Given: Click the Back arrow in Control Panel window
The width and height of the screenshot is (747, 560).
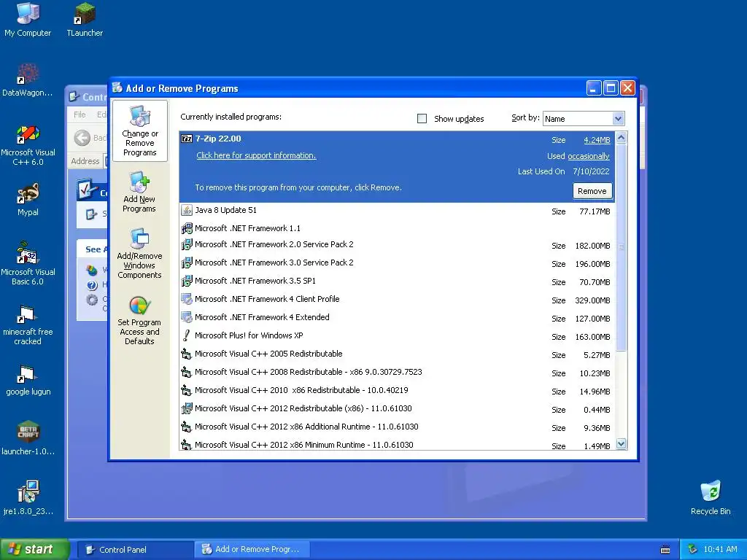Looking at the screenshot, I should (x=82, y=138).
